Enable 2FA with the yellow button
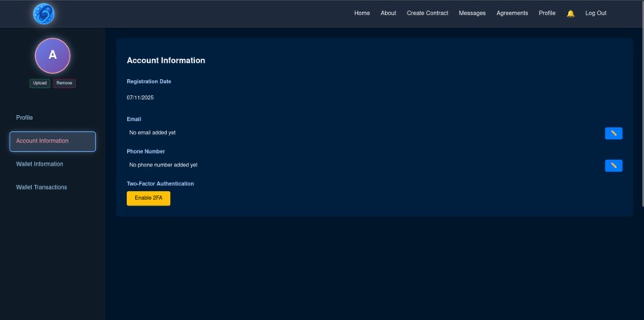 pyautogui.click(x=149, y=198)
